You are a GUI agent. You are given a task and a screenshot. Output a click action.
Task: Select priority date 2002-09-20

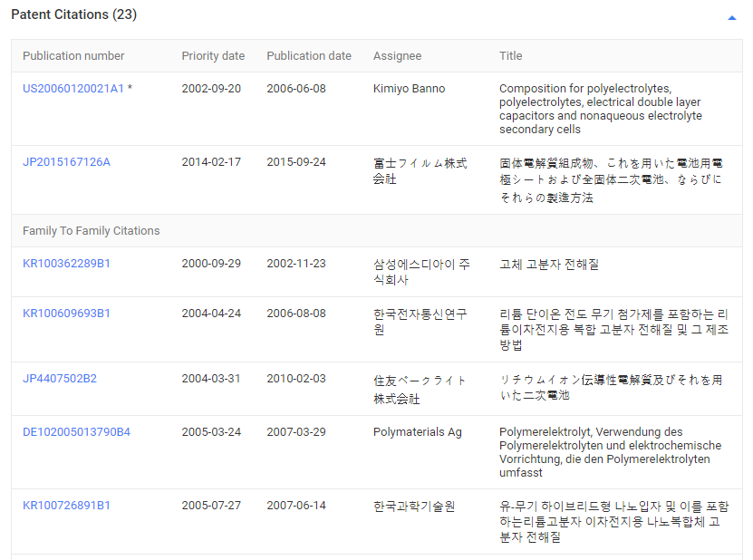pyautogui.click(x=211, y=89)
